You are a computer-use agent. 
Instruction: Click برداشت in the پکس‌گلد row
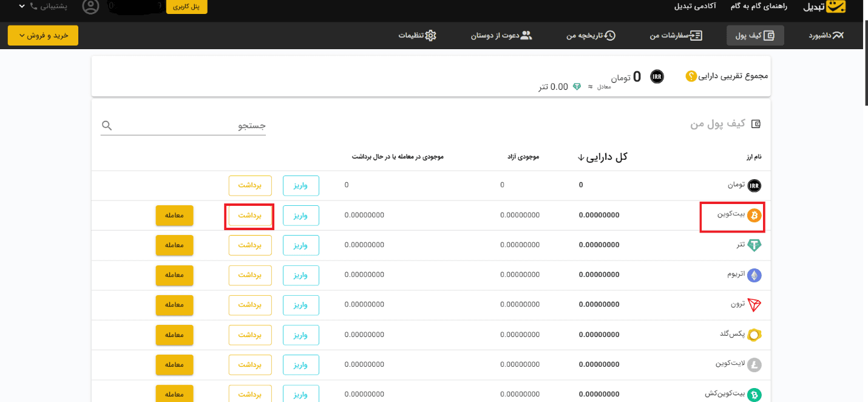[x=249, y=335]
